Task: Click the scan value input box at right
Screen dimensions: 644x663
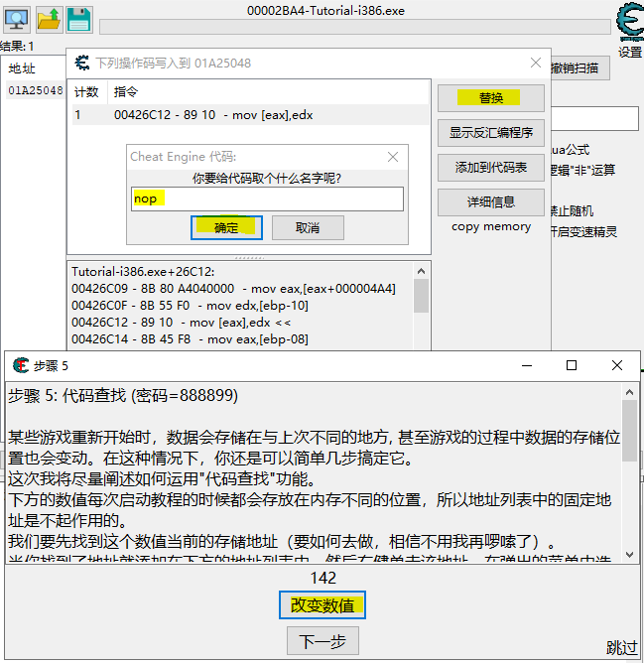Action: 594,118
